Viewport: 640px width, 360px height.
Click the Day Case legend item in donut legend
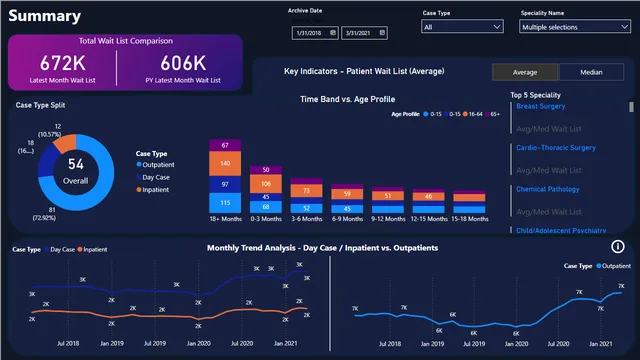153,177
